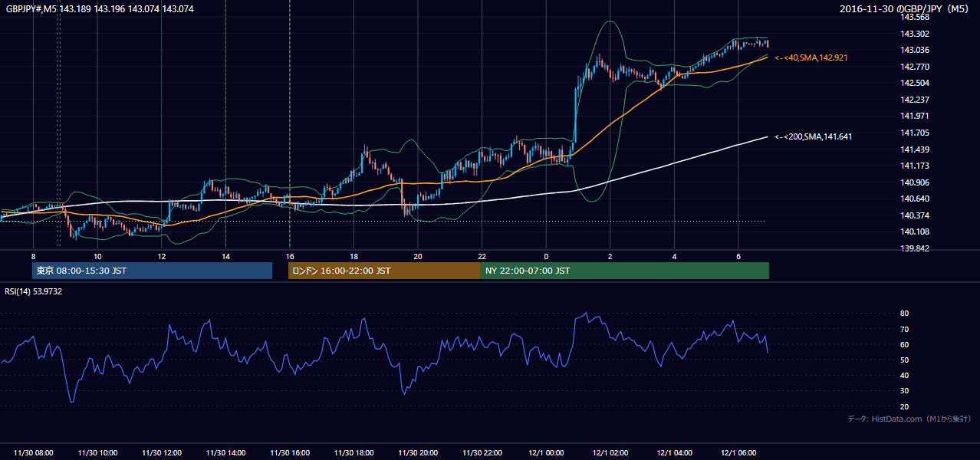
Task: Click the RSI 50 level label
Action: coord(905,360)
